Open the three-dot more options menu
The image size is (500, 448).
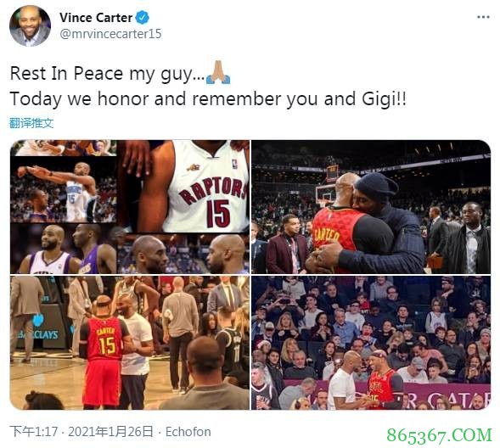(x=483, y=17)
